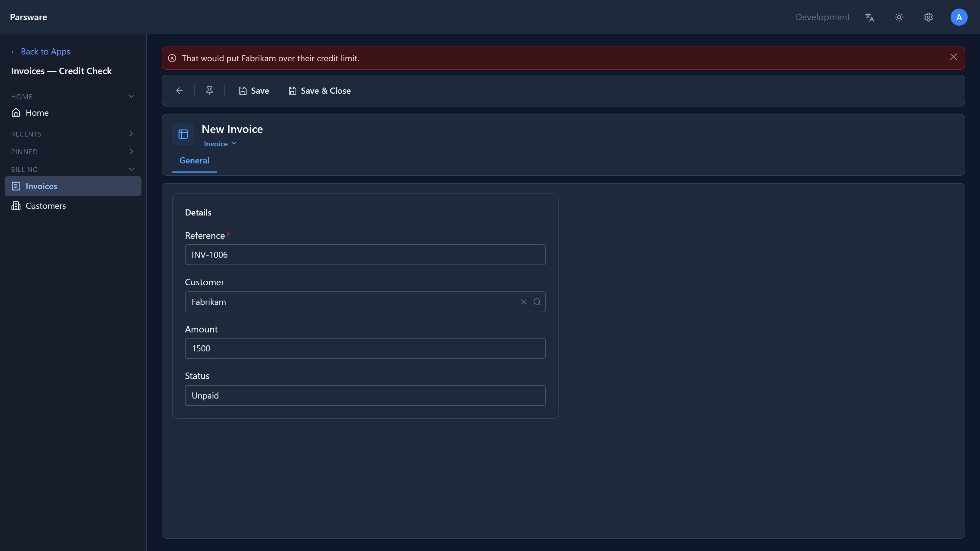Toggle the light/dark theme sun icon
Image resolution: width=980 pixels, height=551 pixels.
899,17
